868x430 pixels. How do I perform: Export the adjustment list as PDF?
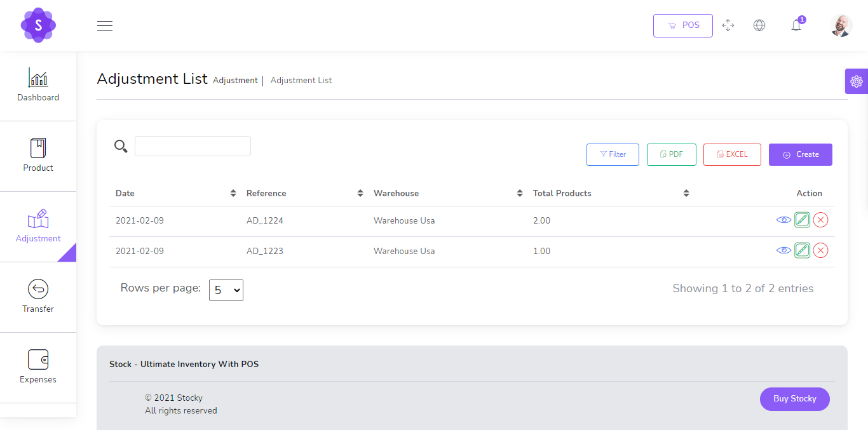pyautogui.click(x=671, y=154)
